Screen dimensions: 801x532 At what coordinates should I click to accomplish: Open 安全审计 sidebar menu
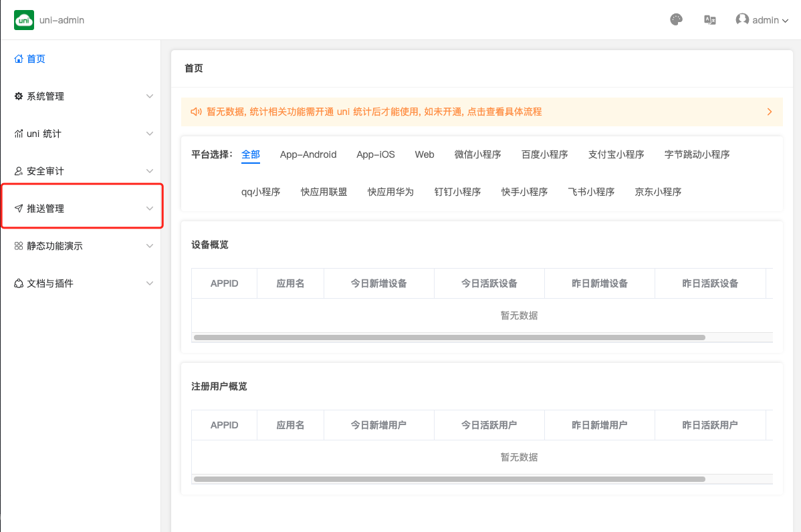click(81, 171)
